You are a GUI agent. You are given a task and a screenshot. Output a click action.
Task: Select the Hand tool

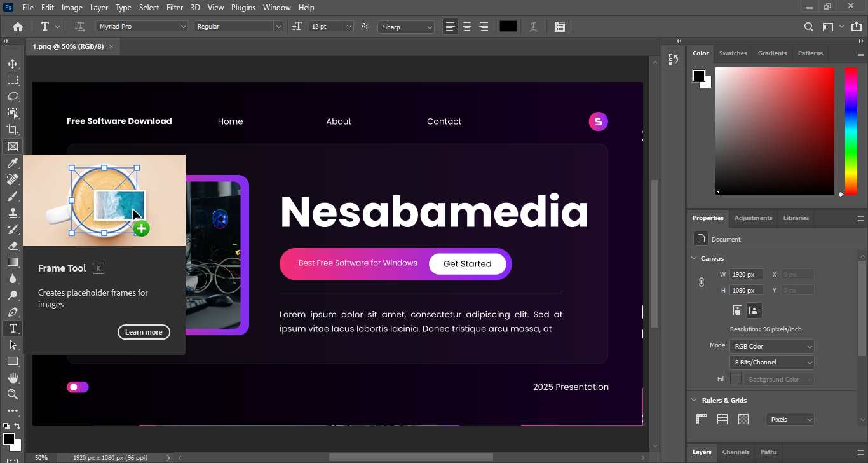pyautogui.click(x=12, y=378)
